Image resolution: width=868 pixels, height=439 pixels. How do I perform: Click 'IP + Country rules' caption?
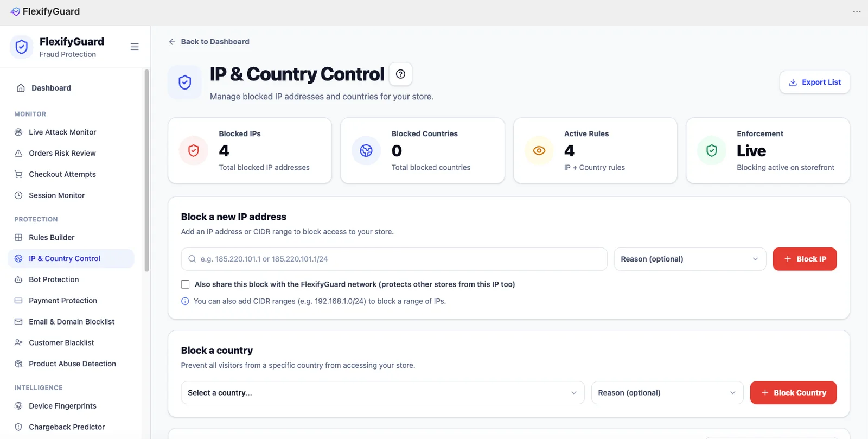(595, 168)
